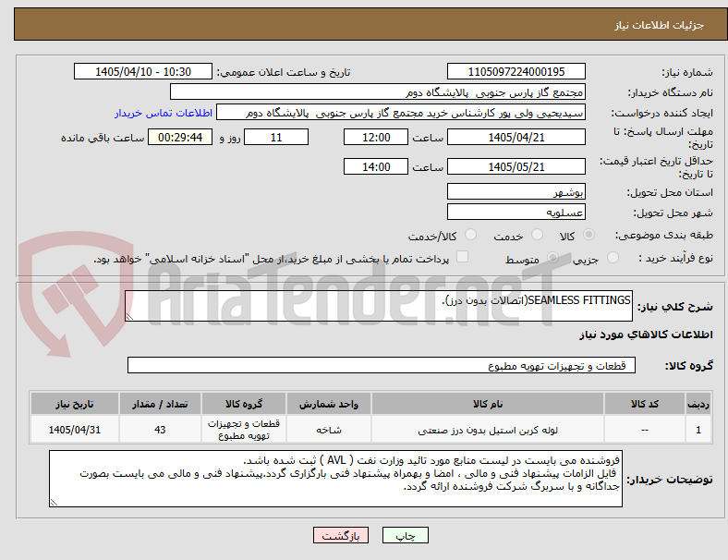This screenshot has width=728, height=560.
Task: Click the need date cell 1405/04/31
Action: pos(75,430)
